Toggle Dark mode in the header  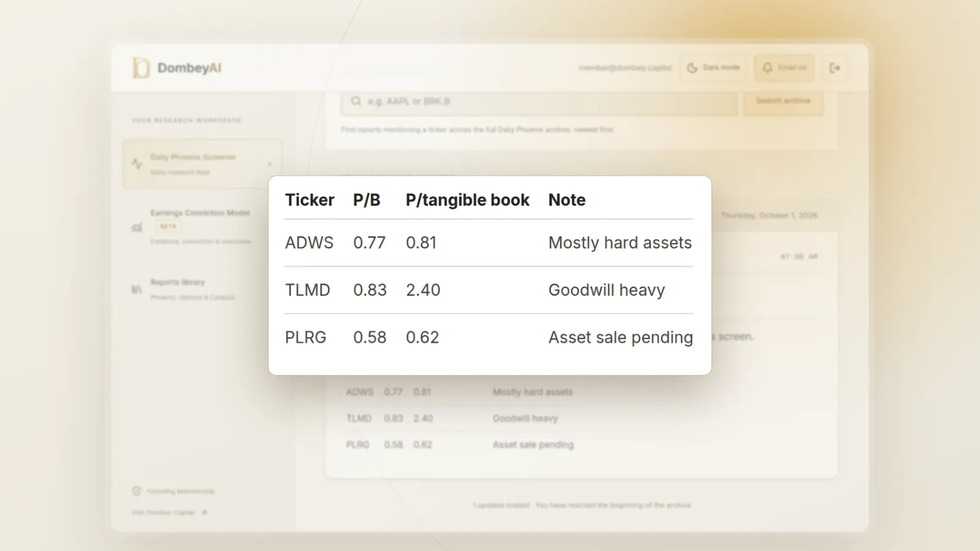[x=714, y=68]
